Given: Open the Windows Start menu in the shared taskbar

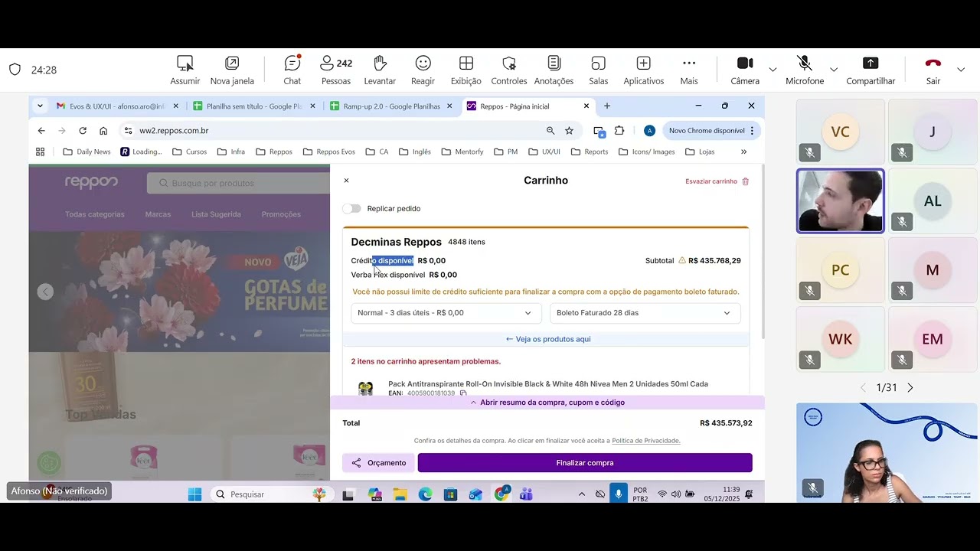Looking at the screenshot, I should click(x=194, y=494).
